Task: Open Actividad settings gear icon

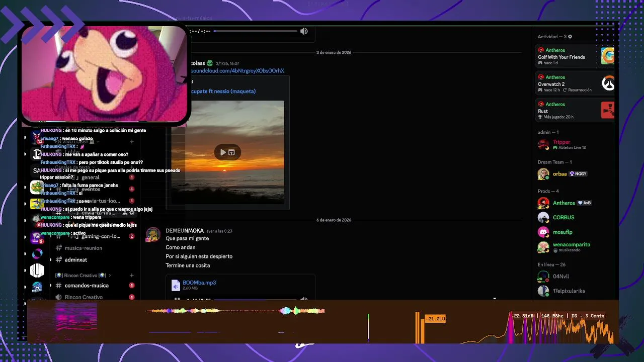Action: point(570,37)
